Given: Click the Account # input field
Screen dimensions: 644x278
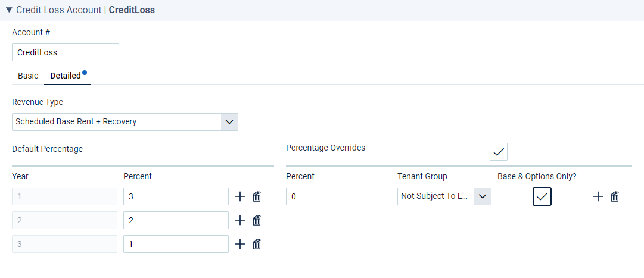Looking at the screenshot, I should click(66, 52).
